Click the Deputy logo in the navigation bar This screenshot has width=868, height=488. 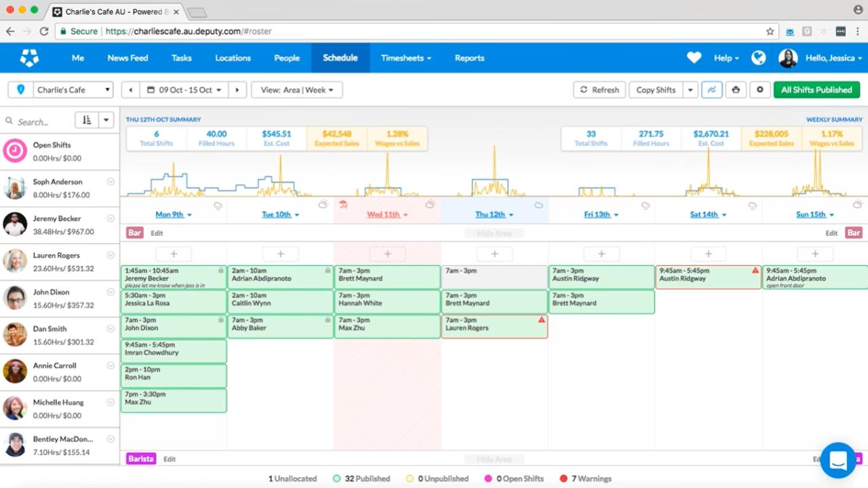28,58
